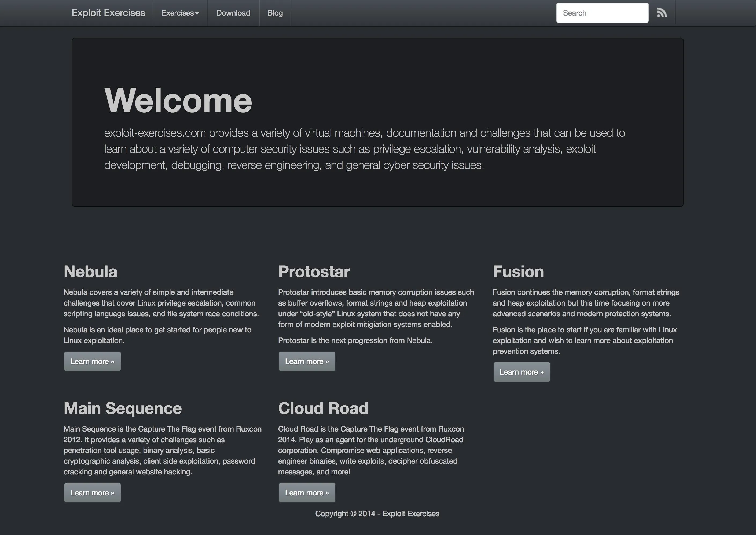Click 'Fusion is the place to start' paragraph
This screenshot has height=535, width=756.
[x=585, y=340]
